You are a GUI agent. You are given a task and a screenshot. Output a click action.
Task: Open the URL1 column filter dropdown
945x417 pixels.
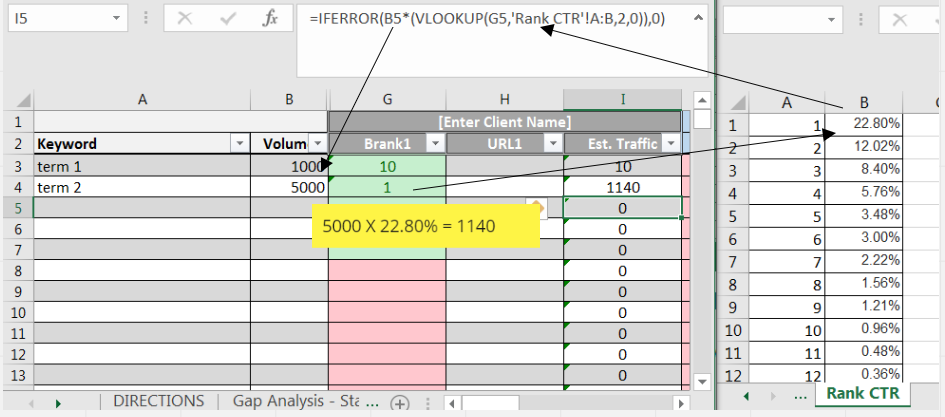click(x=552, y=144)
